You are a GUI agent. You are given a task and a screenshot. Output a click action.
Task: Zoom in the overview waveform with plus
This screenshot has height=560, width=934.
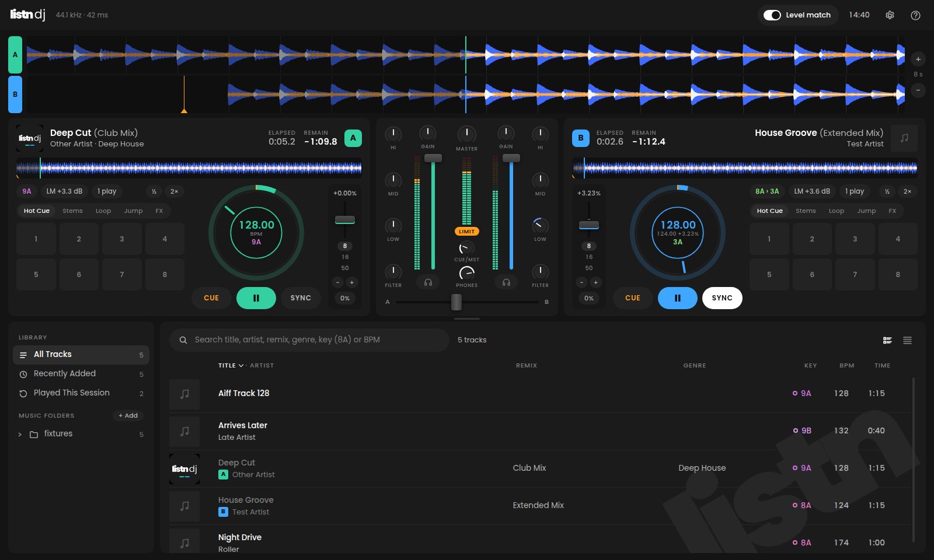tap(918, 59)
